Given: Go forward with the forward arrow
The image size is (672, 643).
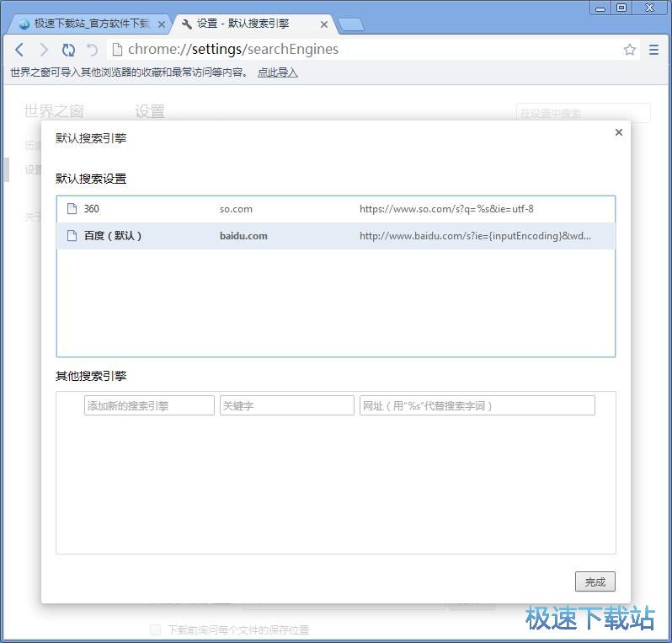Looking at the screenshot, I should pos(44,50).
